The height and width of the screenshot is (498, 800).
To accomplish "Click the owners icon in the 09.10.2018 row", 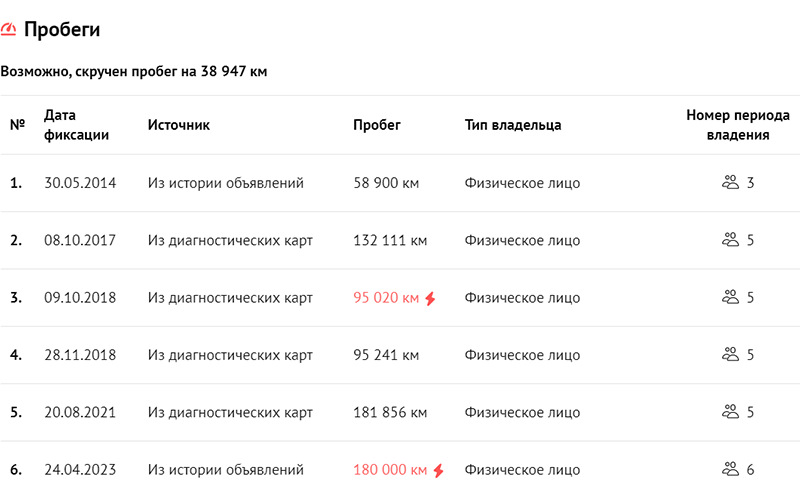I will 730,298.
